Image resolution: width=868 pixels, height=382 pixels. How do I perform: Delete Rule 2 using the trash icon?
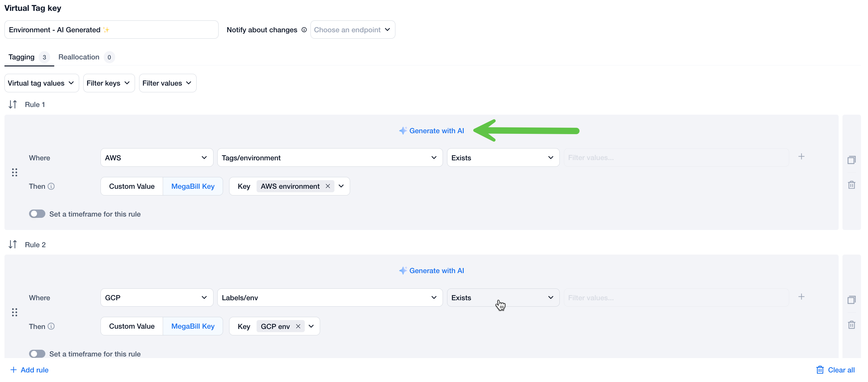point(851,325)
